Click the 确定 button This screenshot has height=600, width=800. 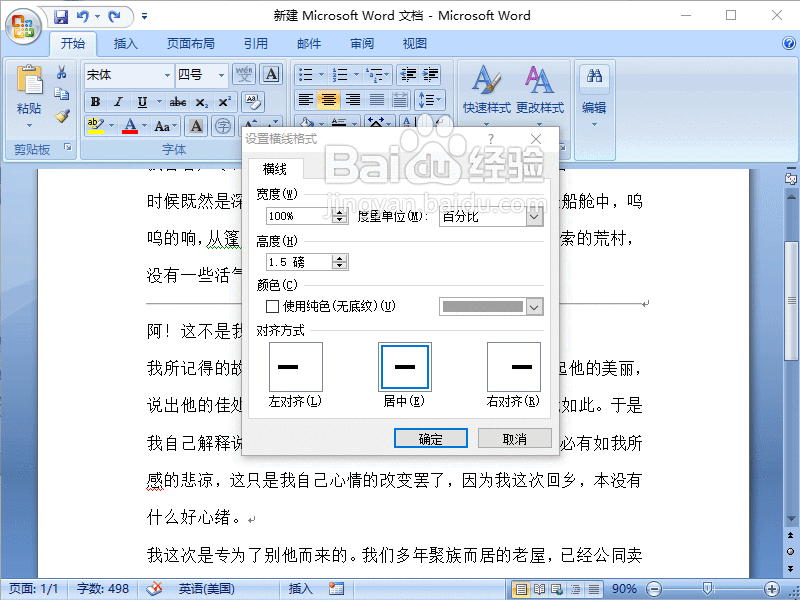[431, 438]
